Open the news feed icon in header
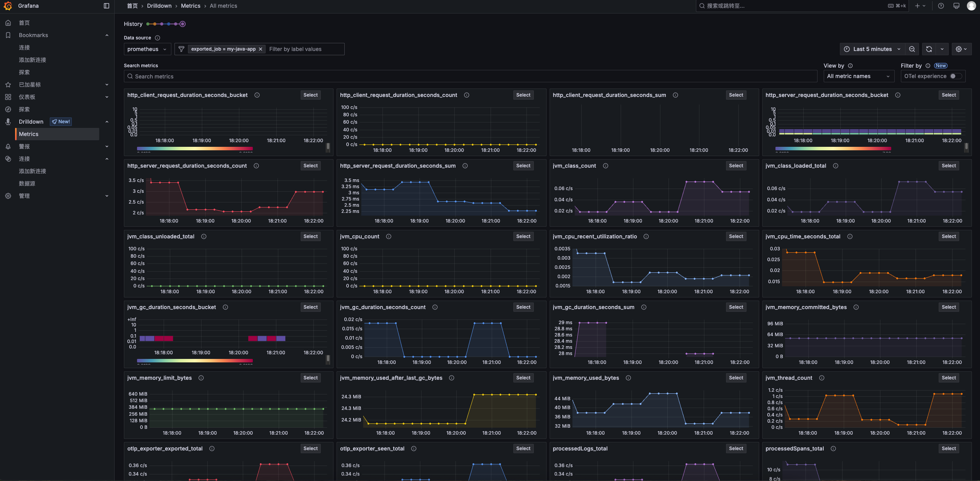Viewport: 980px width, 481px height. (x=956, y=6)
